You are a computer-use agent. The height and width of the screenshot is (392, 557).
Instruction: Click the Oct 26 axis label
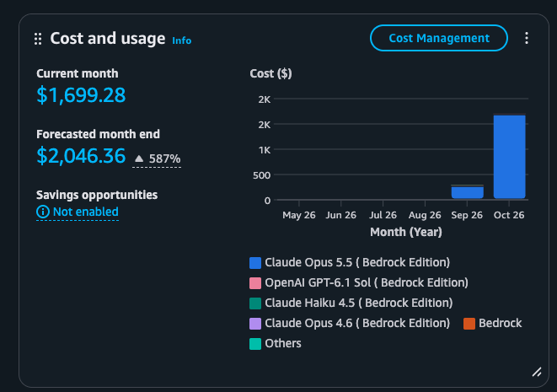tap(509, 215)
